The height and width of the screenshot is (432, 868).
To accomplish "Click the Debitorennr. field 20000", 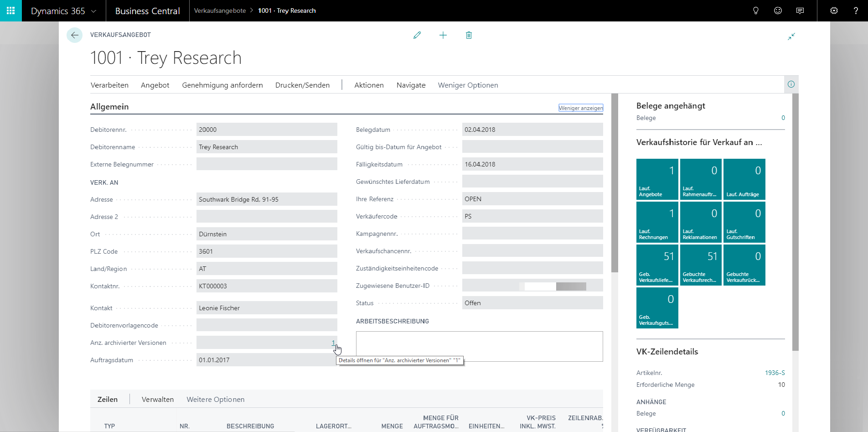I will [267, 130].
